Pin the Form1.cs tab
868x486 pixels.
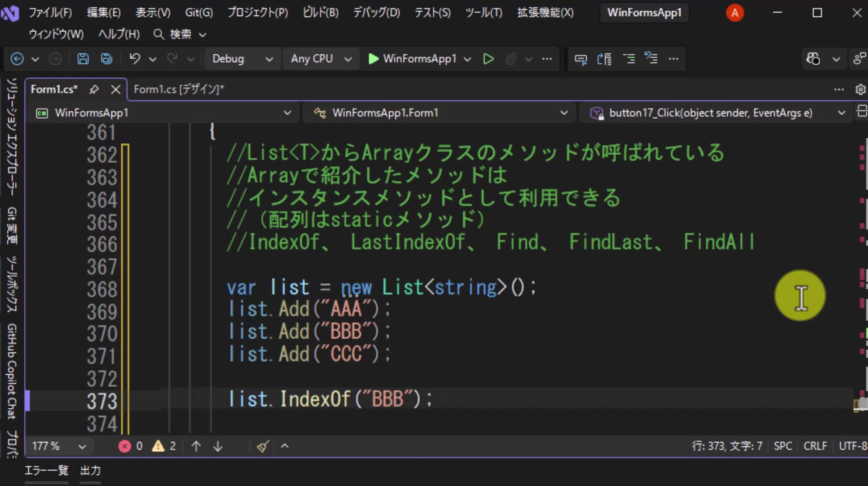(x=94, y=89)
